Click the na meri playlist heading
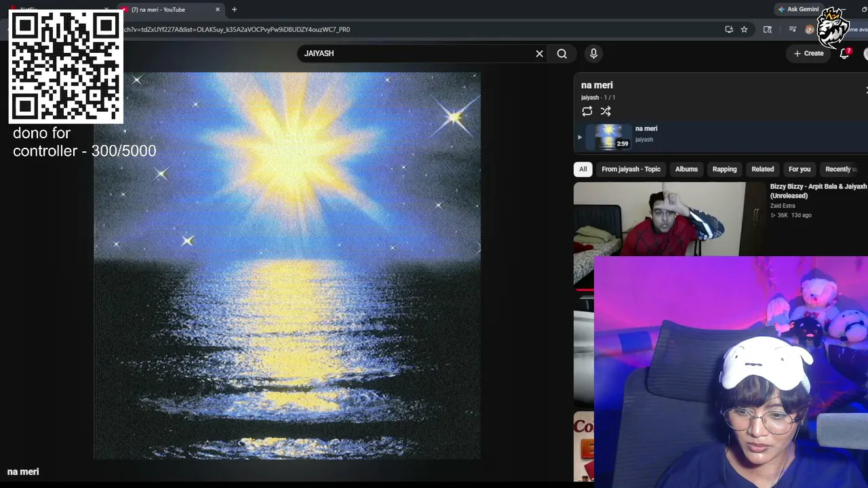868x488 pixels. (597, 85)
